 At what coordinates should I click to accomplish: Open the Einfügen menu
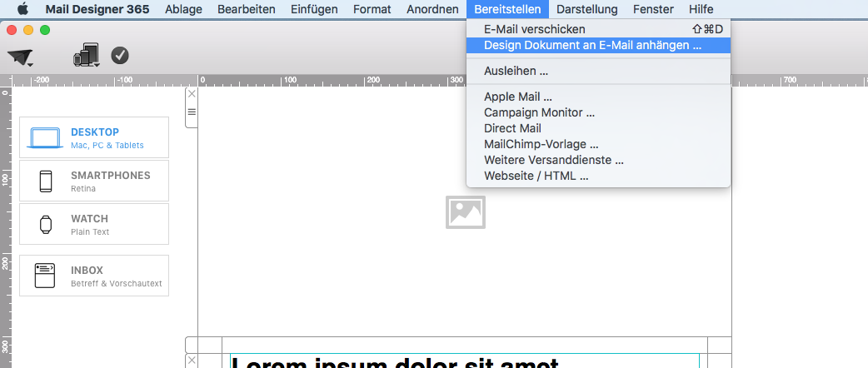[314, 9]
